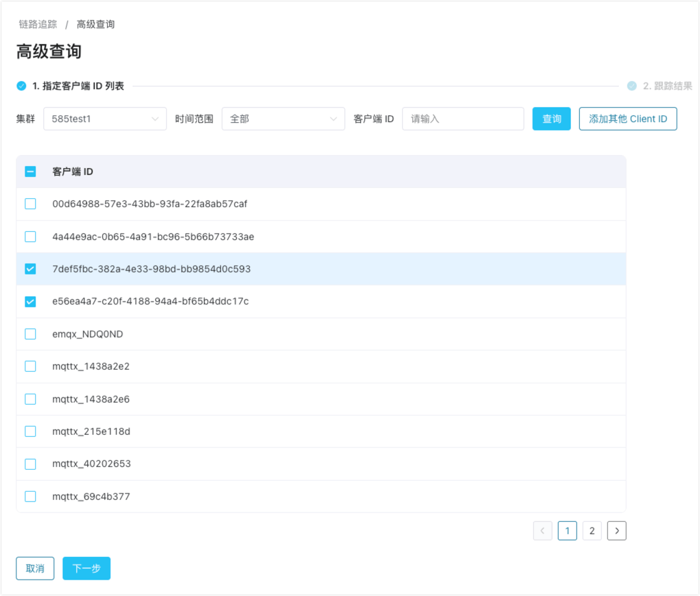Focus the 客户端 ID input field
The height and width of the screenshot is (596, 700).
tap(463, 119)
